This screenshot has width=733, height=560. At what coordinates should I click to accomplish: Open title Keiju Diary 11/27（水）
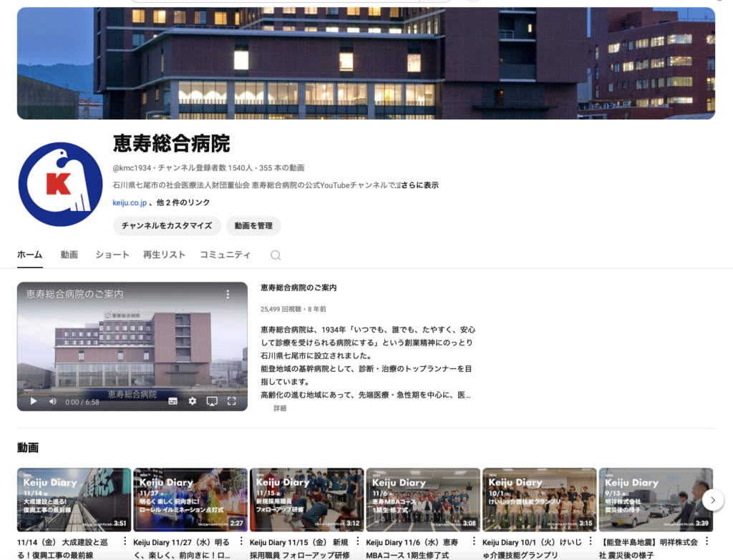[x=182, y=549]
